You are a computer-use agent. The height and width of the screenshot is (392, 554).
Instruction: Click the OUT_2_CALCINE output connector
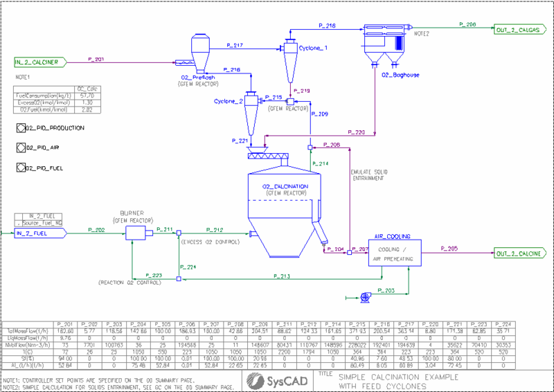pos(520,253)
